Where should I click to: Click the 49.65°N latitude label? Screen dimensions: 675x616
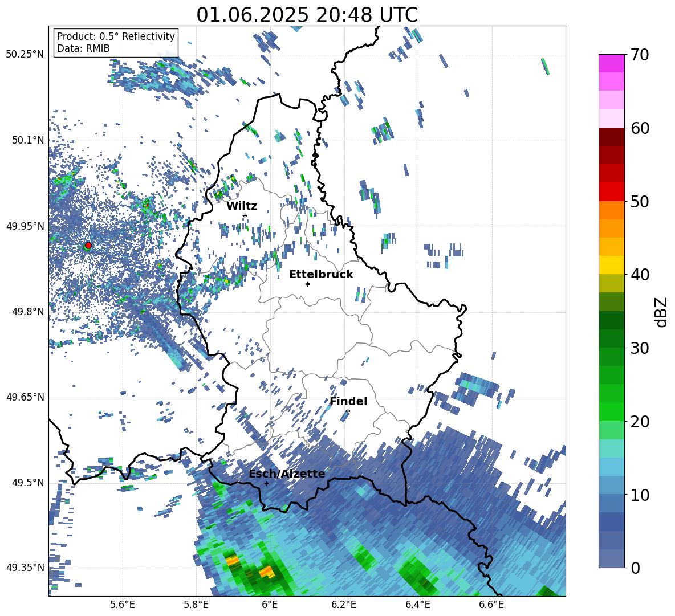point(25,397)
